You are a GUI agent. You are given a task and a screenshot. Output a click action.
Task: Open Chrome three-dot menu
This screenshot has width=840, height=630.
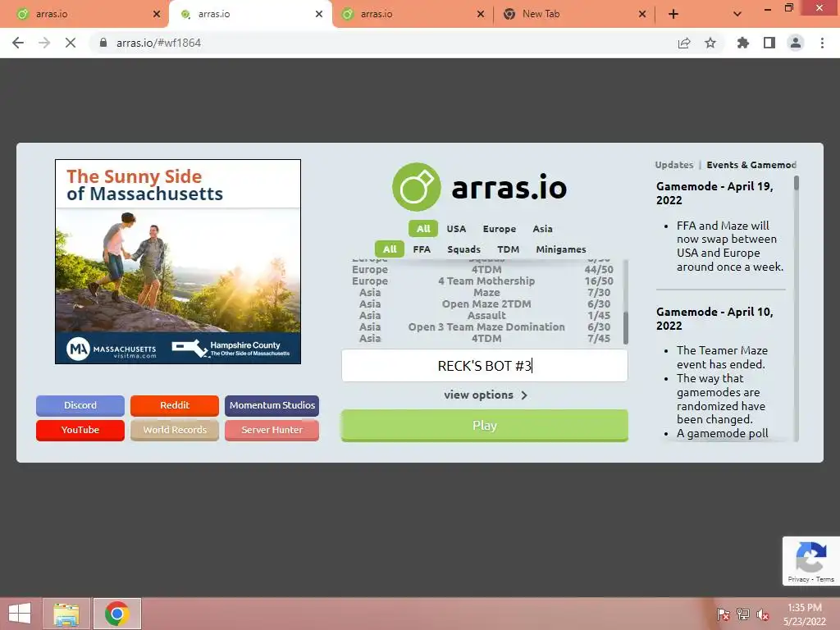tap(822, 43)
